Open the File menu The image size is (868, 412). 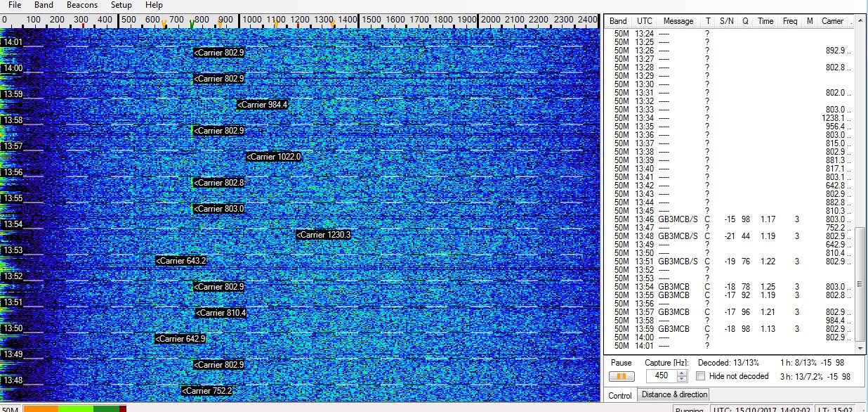coord(15,5)
